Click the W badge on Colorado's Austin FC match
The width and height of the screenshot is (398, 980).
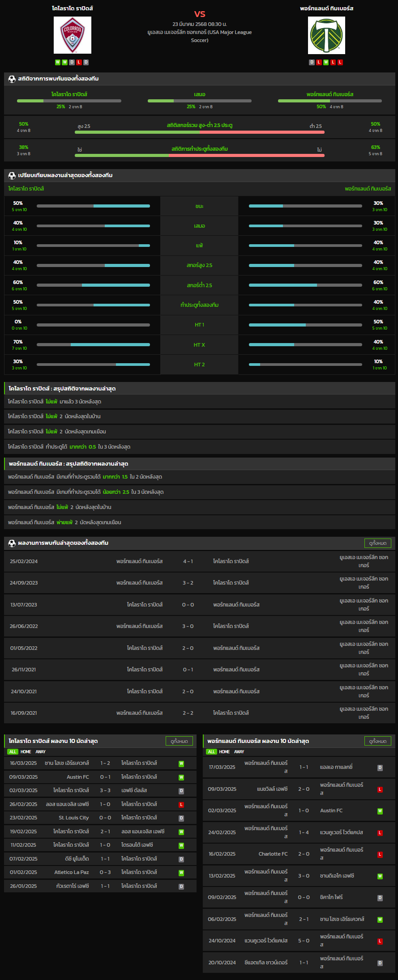(x=181, y=777)
